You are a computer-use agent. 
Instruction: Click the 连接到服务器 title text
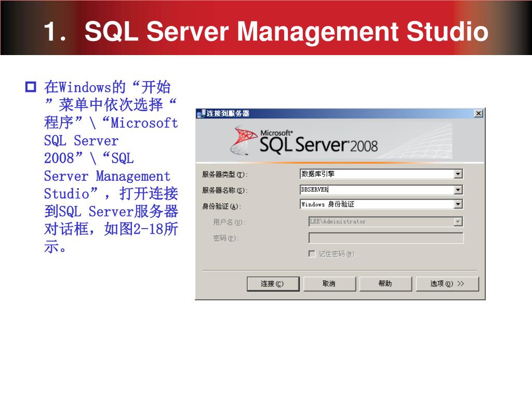coord(228,113)
